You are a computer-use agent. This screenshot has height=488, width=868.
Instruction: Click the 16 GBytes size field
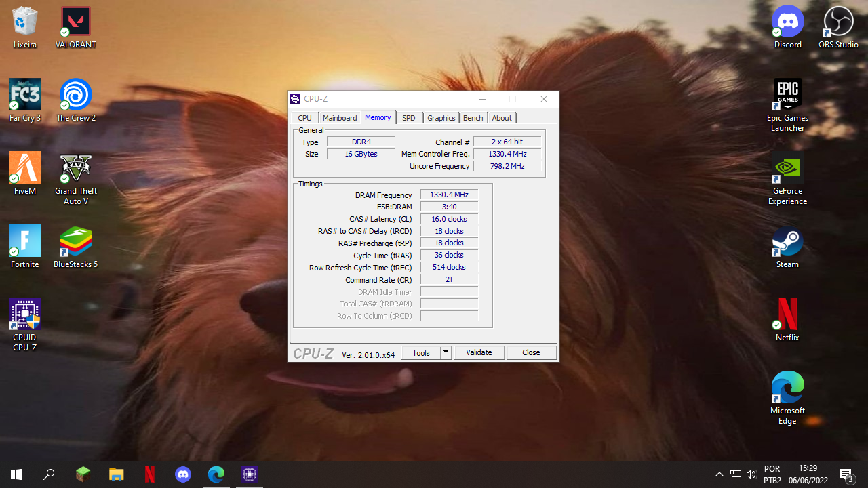(361, 154)
